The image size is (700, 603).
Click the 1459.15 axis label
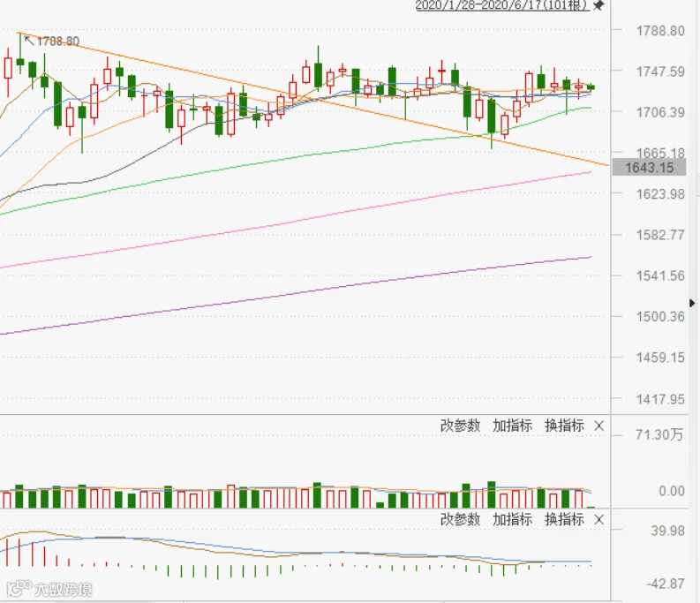pyautogui.click(x=660, y=358)
